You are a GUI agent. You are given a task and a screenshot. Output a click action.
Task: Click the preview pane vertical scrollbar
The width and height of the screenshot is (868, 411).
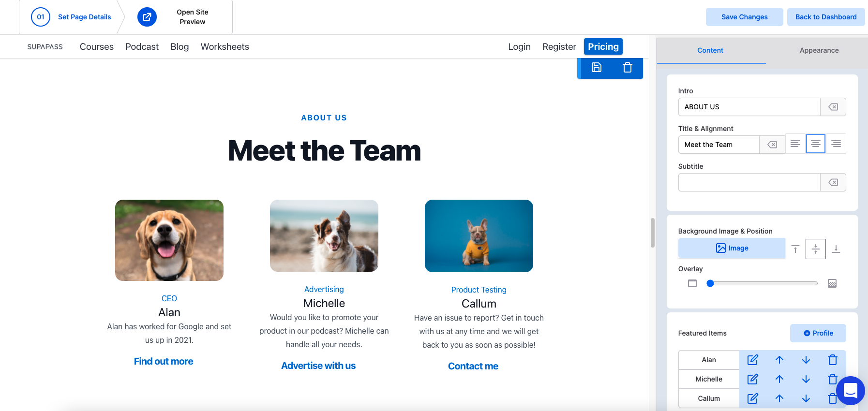(653, 233)
